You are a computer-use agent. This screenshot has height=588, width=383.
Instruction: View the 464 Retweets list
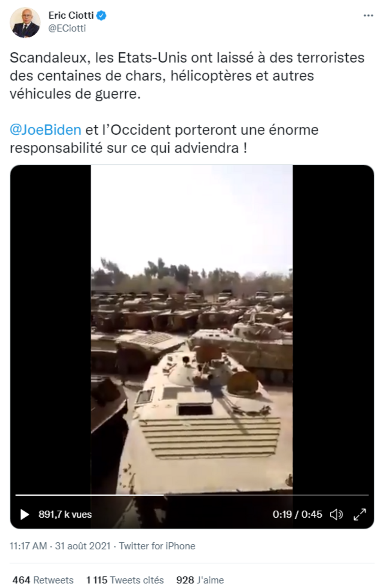[43, 580]
